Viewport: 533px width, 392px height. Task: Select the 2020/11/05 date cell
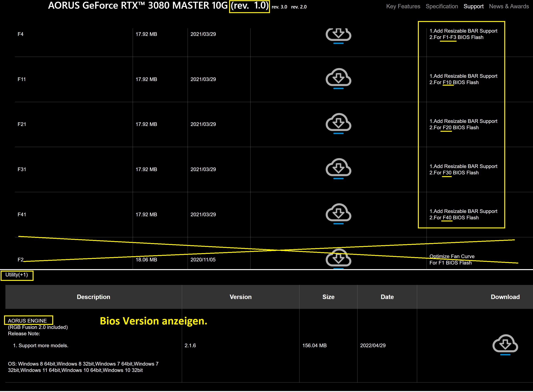[x=203, y=260]
